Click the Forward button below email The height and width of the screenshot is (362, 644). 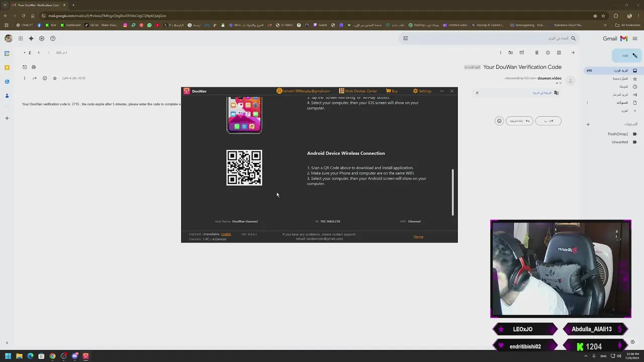click(x=519, y=121)
